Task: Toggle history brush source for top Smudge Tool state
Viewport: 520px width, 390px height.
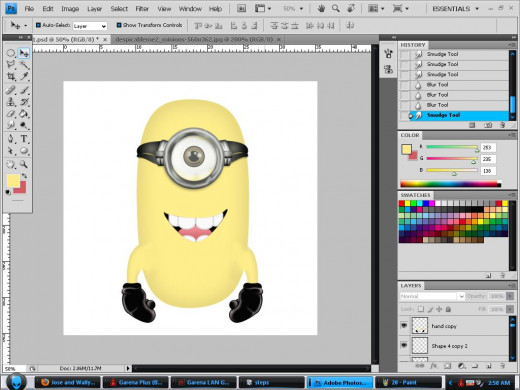Action: pyautogui.click(x=405, y=54)
